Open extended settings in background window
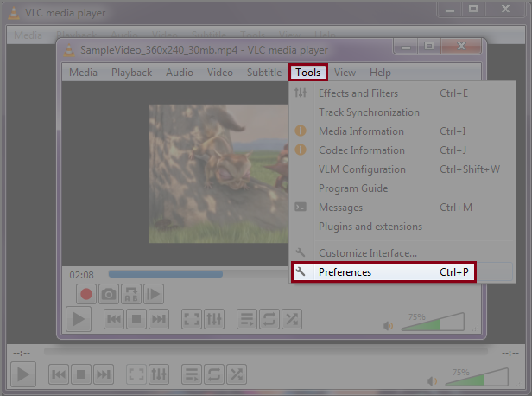 click(159, 374)
